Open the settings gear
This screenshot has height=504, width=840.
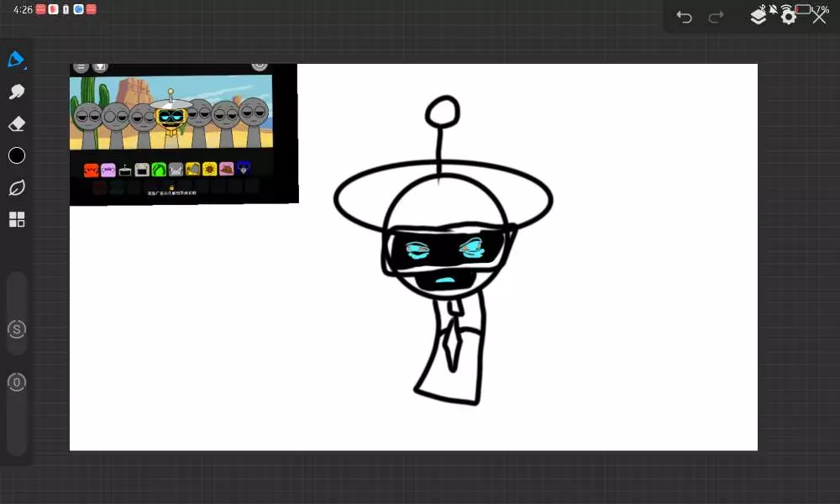click(788, 17)
